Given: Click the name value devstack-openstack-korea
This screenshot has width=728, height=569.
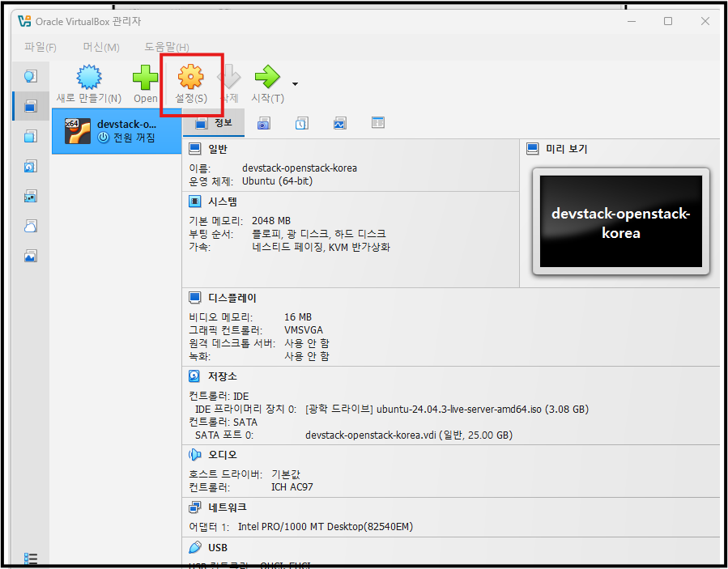Looking at the screenshot, I should 300,168.
